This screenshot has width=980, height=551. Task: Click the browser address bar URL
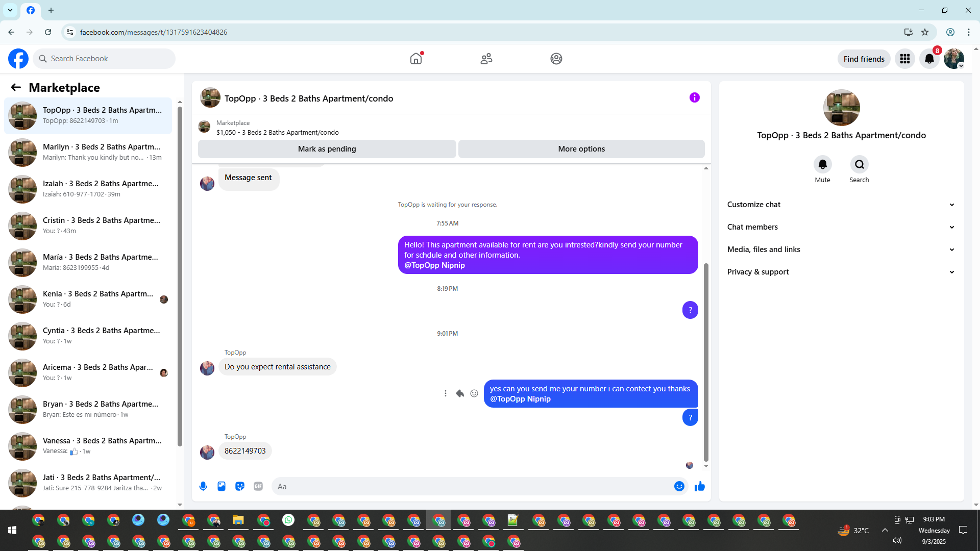coord(154,32)
